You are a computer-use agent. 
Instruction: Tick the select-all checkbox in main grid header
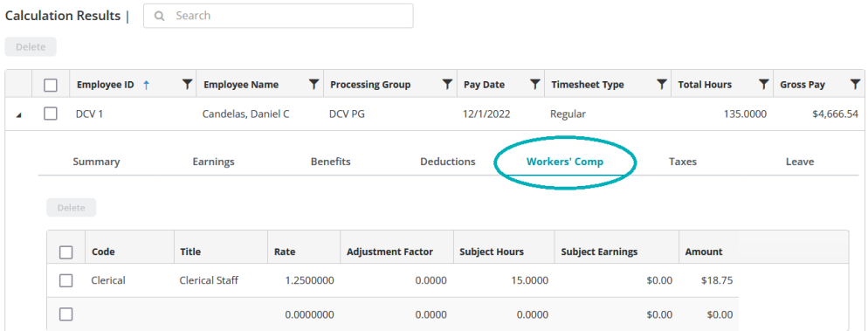click(x=51, y=85)
